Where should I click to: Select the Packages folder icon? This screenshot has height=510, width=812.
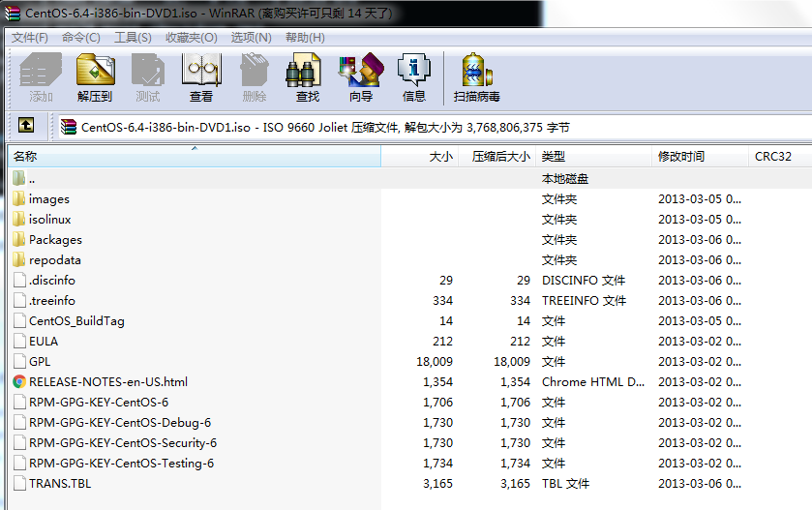(18, 239)
